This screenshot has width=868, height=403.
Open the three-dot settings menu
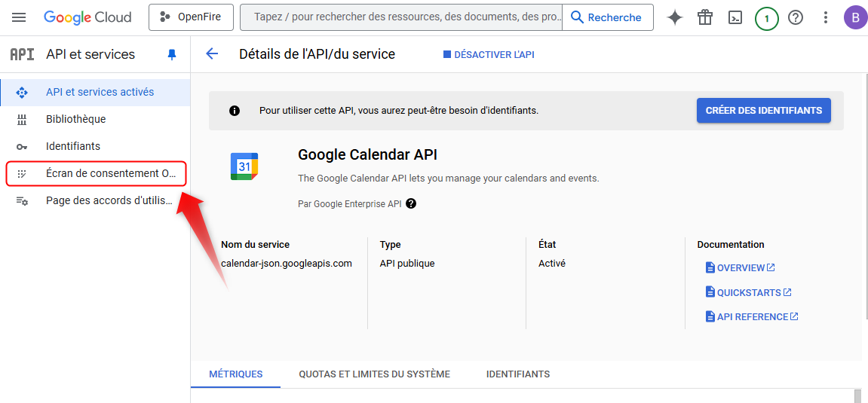825,17
